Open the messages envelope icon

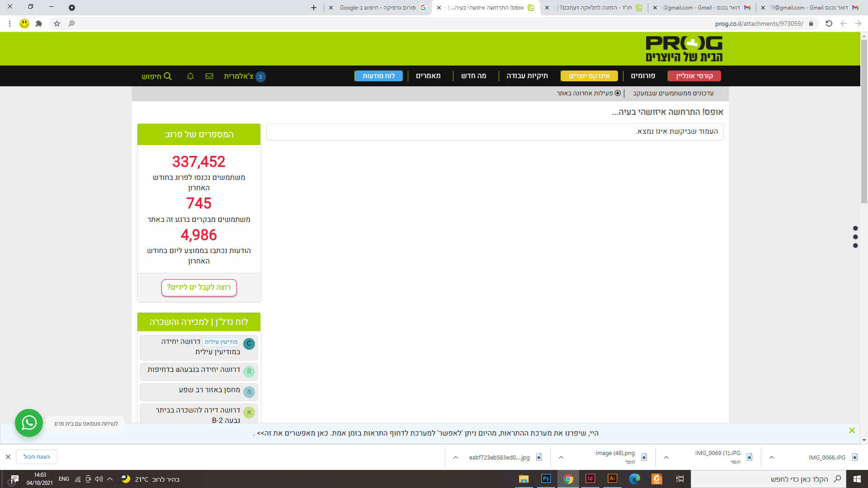pos(209,76)
